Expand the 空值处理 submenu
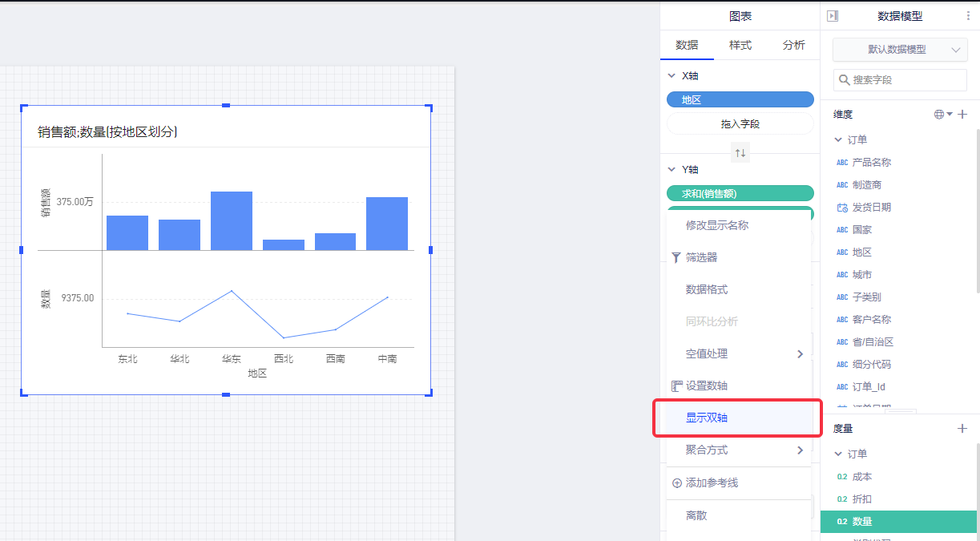 [x=799, y=353]
